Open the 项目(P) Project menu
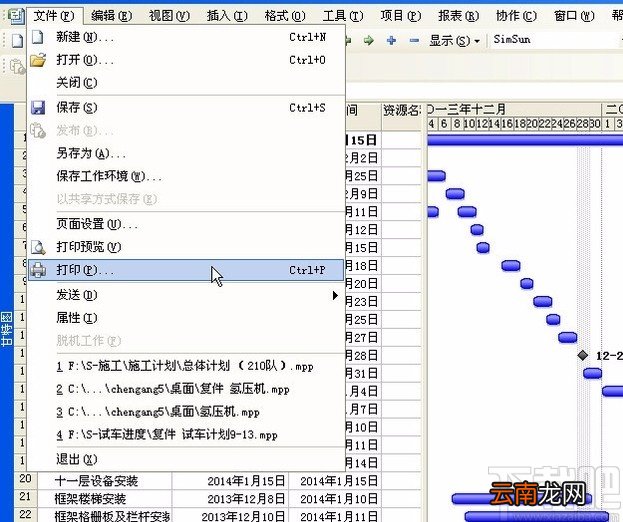Screen dimensions: 623x522 pos(400,16)
